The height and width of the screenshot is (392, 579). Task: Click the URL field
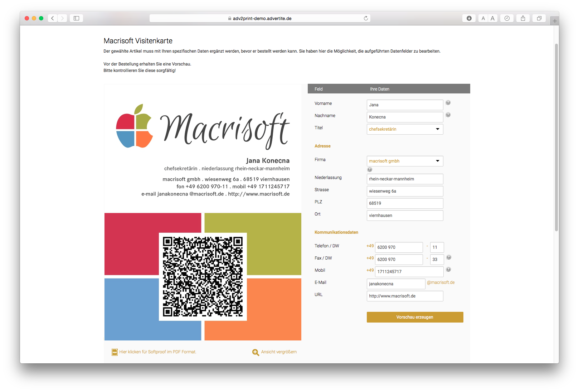point(405,296)
